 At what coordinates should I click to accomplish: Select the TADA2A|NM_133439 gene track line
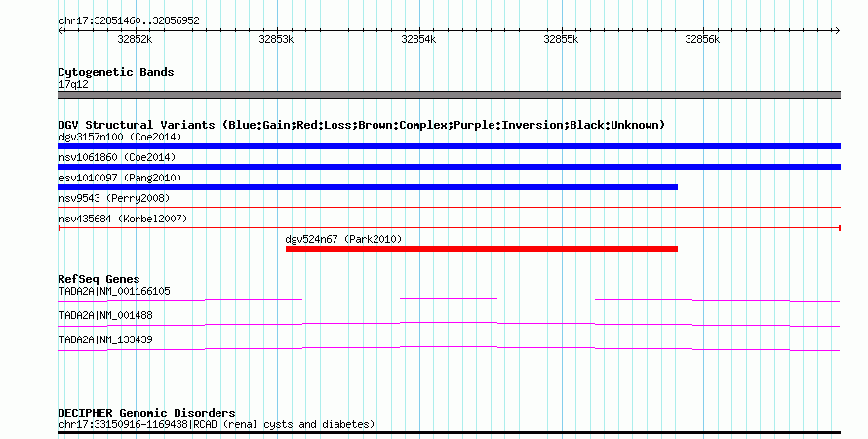(x=449, y=349)
